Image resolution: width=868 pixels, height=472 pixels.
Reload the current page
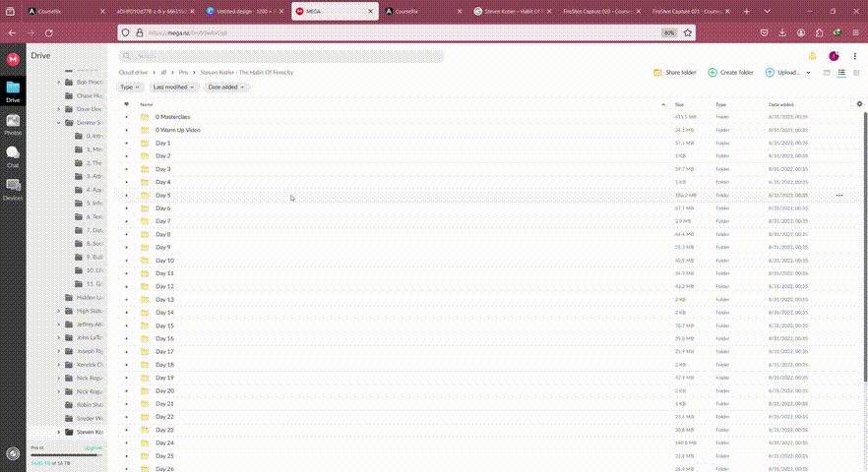click(x=49, y=33)
